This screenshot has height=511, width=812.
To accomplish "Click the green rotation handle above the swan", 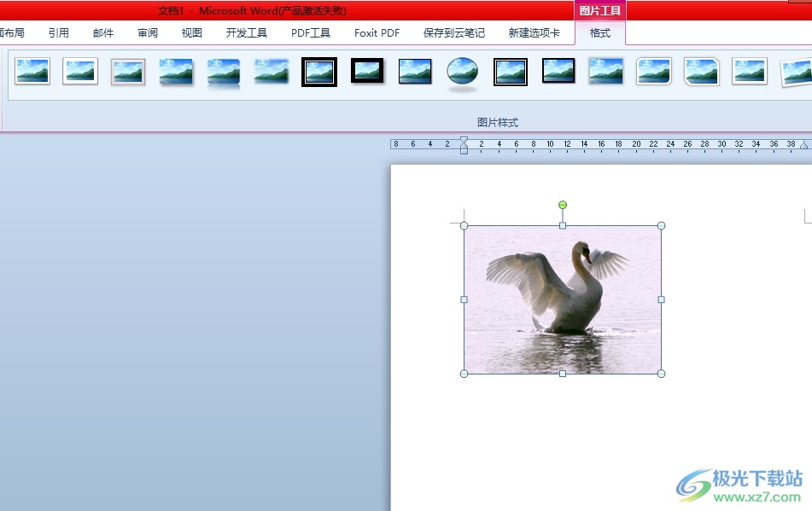I will 563,205.
